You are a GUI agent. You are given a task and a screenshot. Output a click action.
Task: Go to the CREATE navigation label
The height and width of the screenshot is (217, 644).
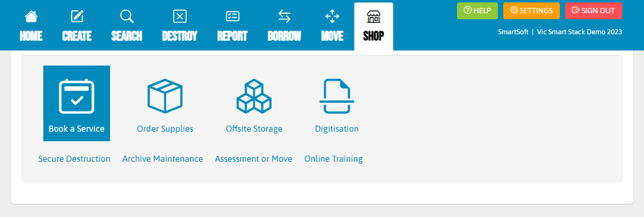coord(77,36)
